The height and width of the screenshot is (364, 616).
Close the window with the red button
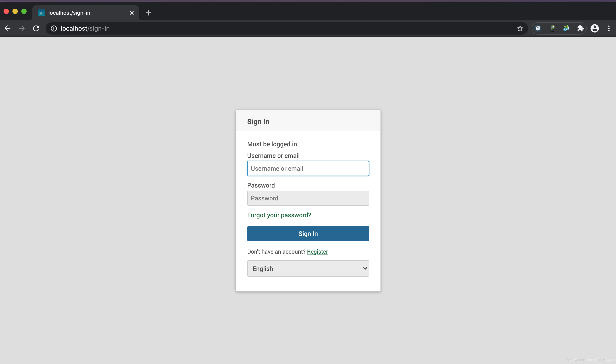coord(6,11)
